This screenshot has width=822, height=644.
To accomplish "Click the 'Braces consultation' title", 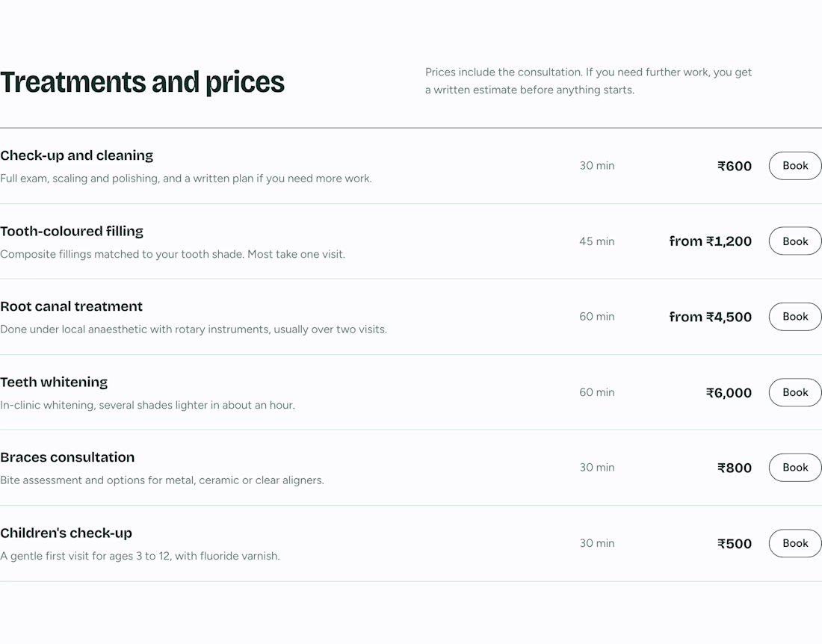I will click(67, 457).
